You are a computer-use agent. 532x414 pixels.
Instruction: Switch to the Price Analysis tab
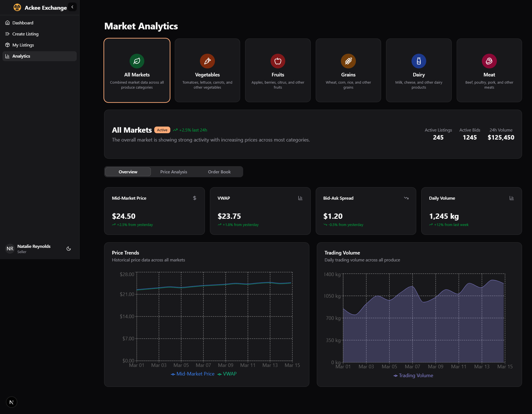174,172
